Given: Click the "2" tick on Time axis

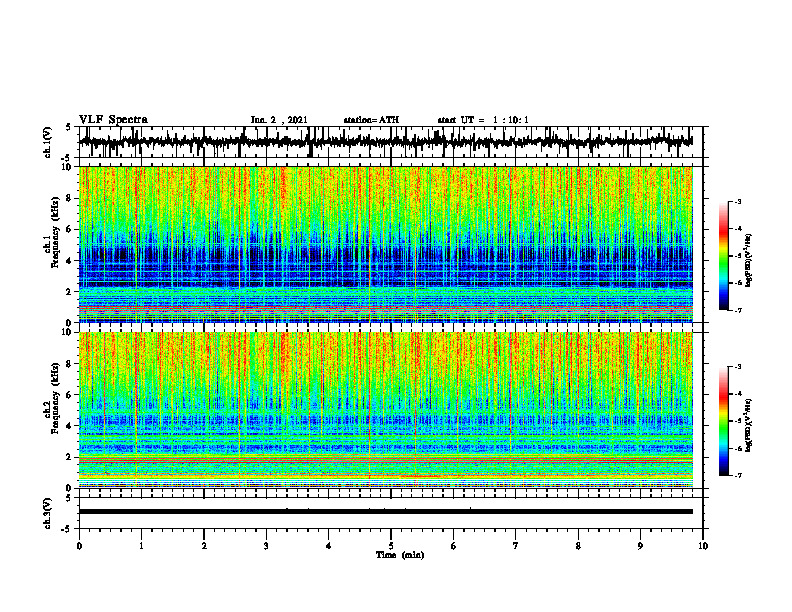Looking at the screenshot, I should click(204, 546).
